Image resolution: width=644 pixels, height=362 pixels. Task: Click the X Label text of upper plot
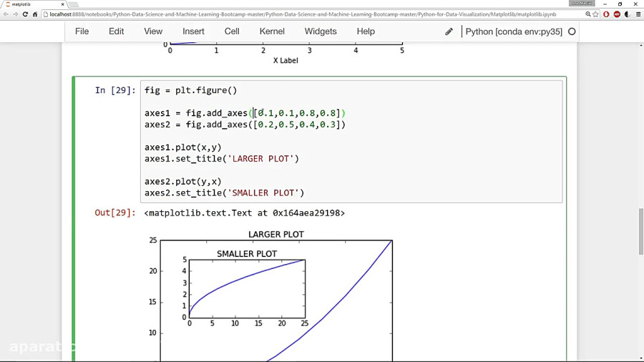click(286, 60)
